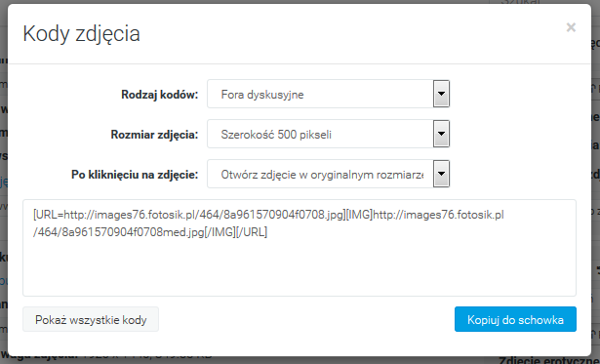Copy code with Kopiuj do schowka
This screenshot has width=600, height=364.
(515, 319)
